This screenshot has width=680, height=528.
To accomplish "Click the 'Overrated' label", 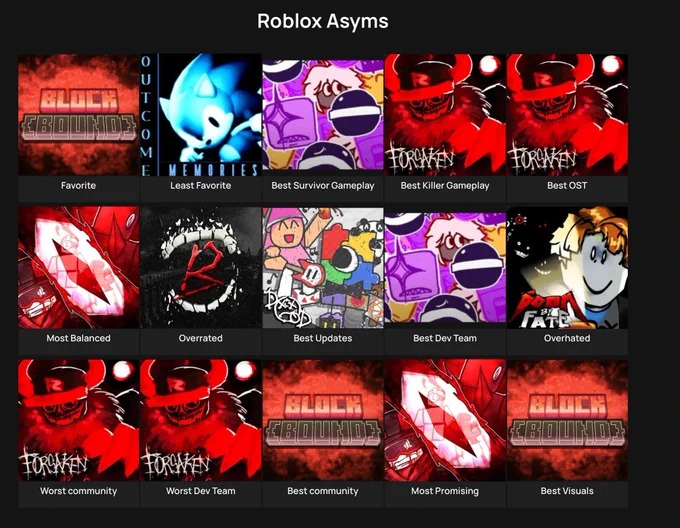I will (201, 338).
